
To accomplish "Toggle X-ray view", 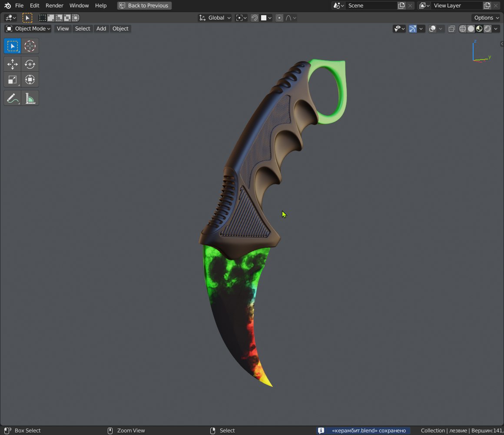I will [x=451, y=29].
